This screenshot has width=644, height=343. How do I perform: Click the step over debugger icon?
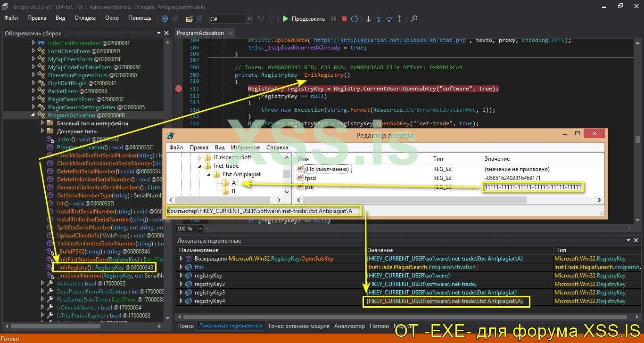[x=389, y=19]
